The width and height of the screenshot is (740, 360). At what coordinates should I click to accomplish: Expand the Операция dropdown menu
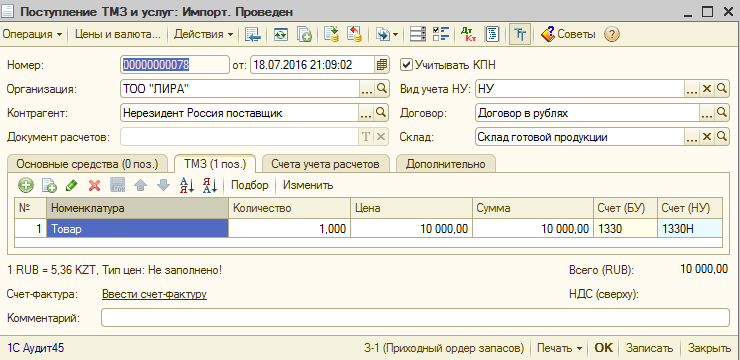click(33, 34)
